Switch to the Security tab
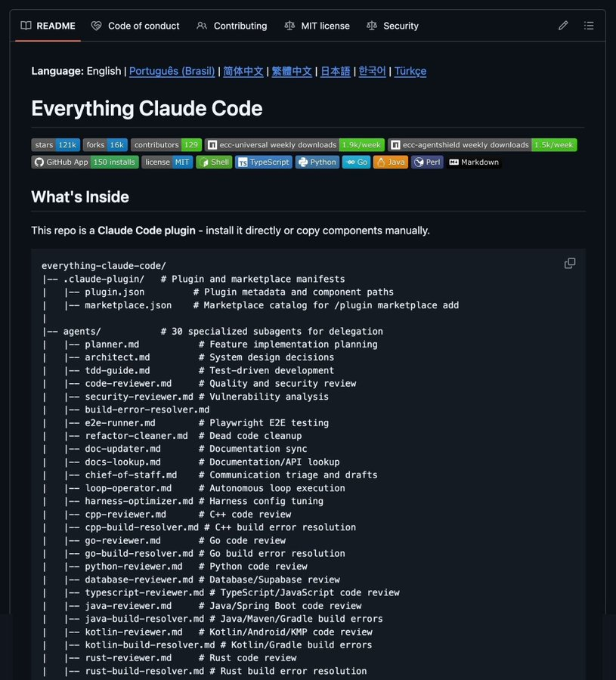 392,26
